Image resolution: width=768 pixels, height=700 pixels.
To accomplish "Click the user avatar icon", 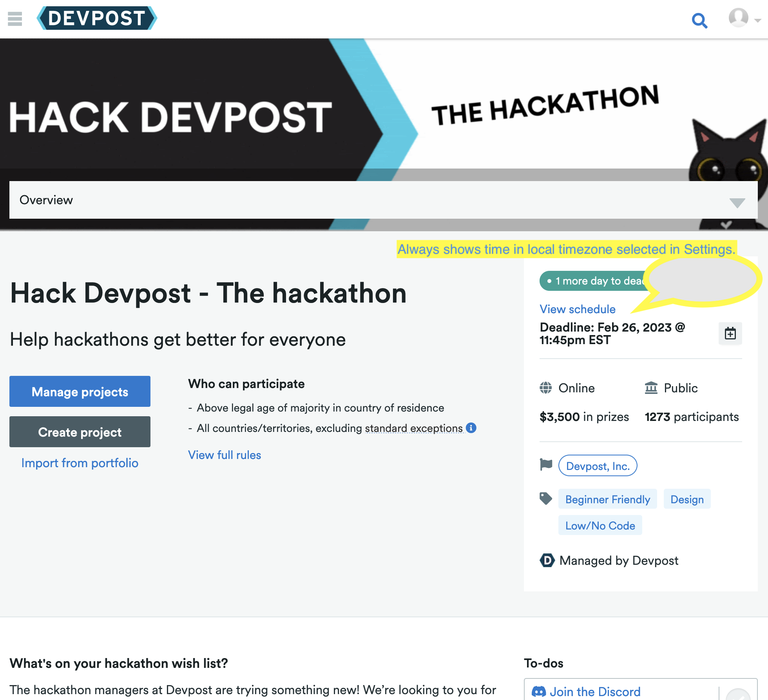I will (x=738, y=18).
